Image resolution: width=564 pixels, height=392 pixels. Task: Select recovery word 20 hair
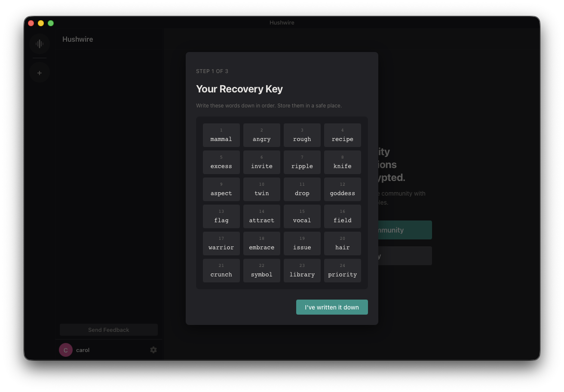343,243
